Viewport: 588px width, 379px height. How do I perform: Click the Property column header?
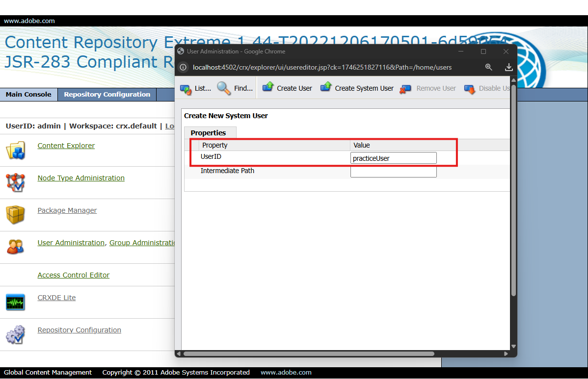215,145
